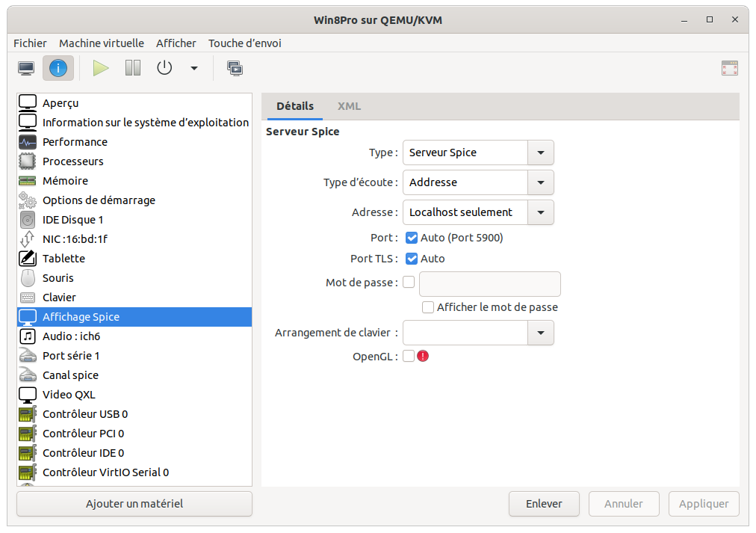Viewport: 756px width, 533px height.
Task: Click the Arrangement de clavier text field
Action: point(465,333)
